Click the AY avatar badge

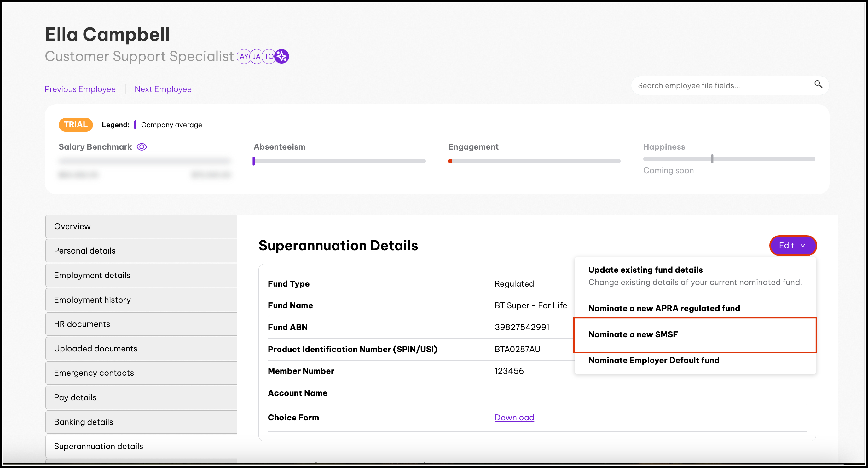click(244, 56)
